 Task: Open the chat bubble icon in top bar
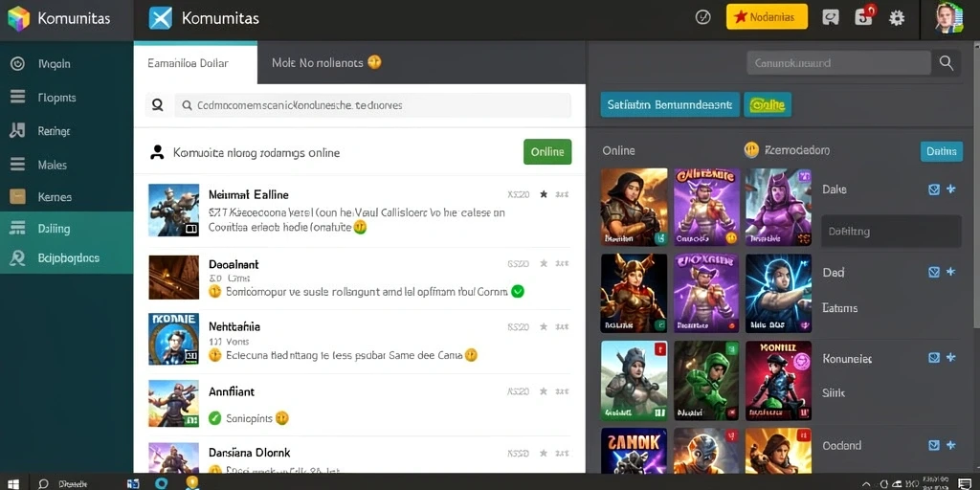coord(831,17)
